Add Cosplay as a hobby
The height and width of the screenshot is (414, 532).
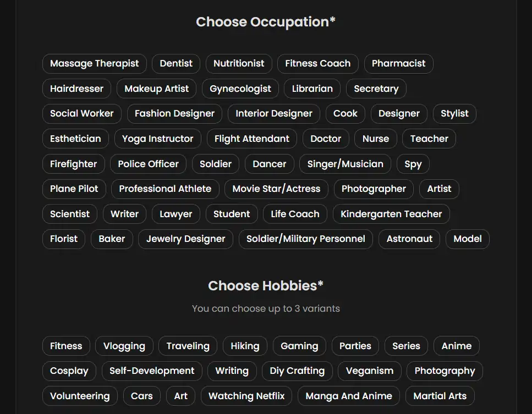pyautogui.click(x=69, y=371)
